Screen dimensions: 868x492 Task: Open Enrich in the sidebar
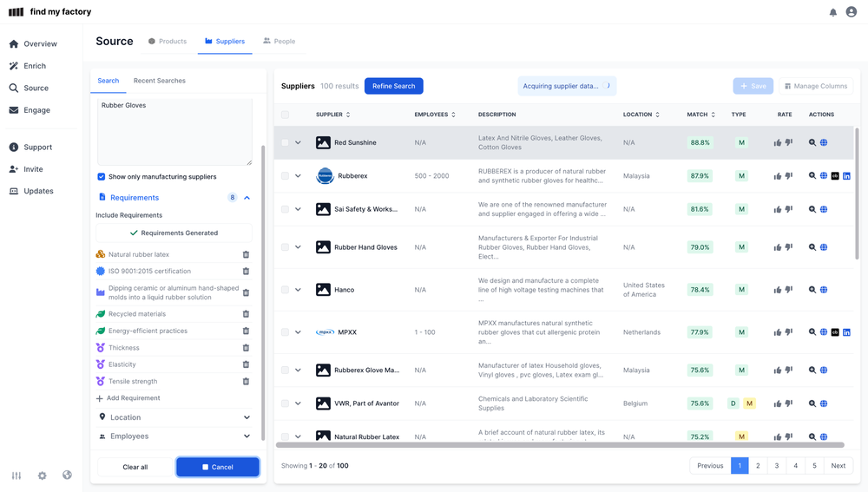28,66
